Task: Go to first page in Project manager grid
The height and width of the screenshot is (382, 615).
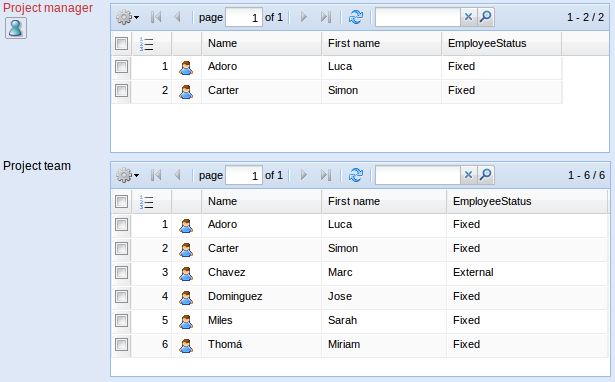Action: (156, 17)
